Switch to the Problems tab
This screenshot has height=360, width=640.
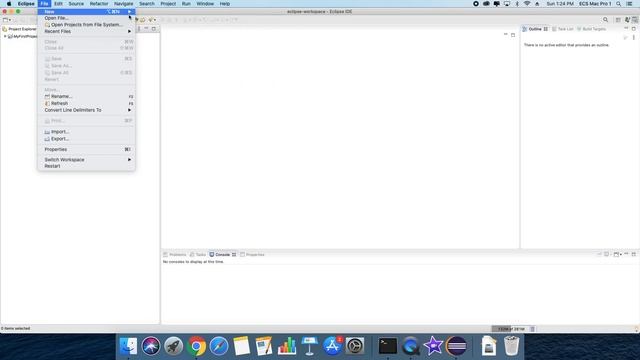(x=175, y=255)
